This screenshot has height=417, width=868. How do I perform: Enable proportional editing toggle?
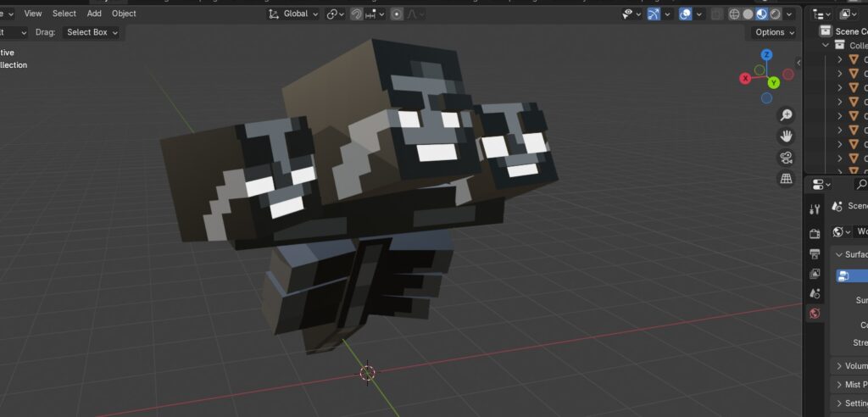tap(396, 14)
